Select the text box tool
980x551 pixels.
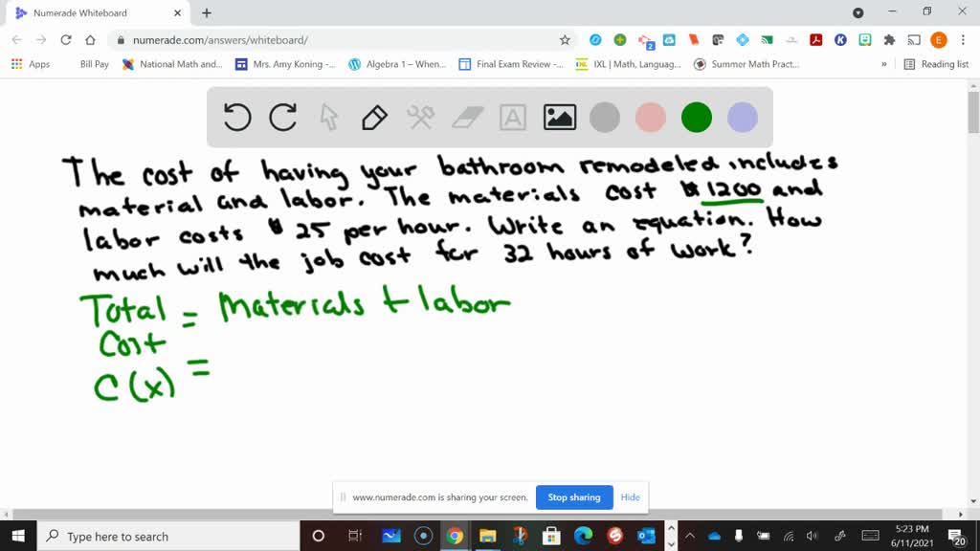pyautogui.click(x=513, y=118)
